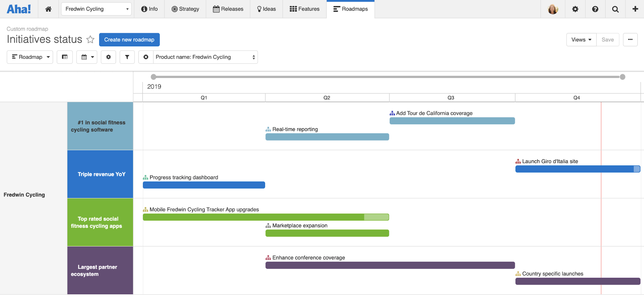Click initiative icon beside Launch Giro d'Italia
This screenshot has width=644, height=301.
tap(518, 162)
